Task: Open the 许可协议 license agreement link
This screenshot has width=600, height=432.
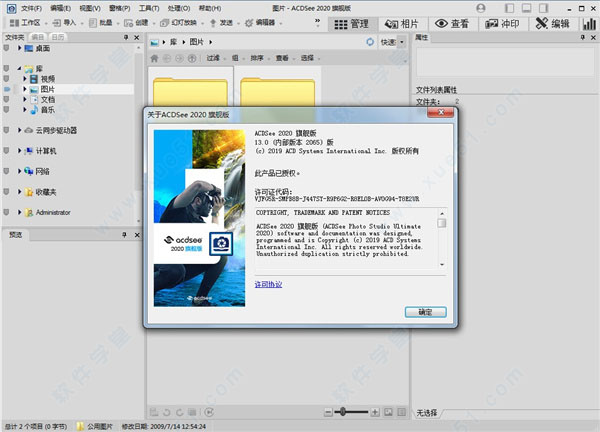Action: coord(268,284)
